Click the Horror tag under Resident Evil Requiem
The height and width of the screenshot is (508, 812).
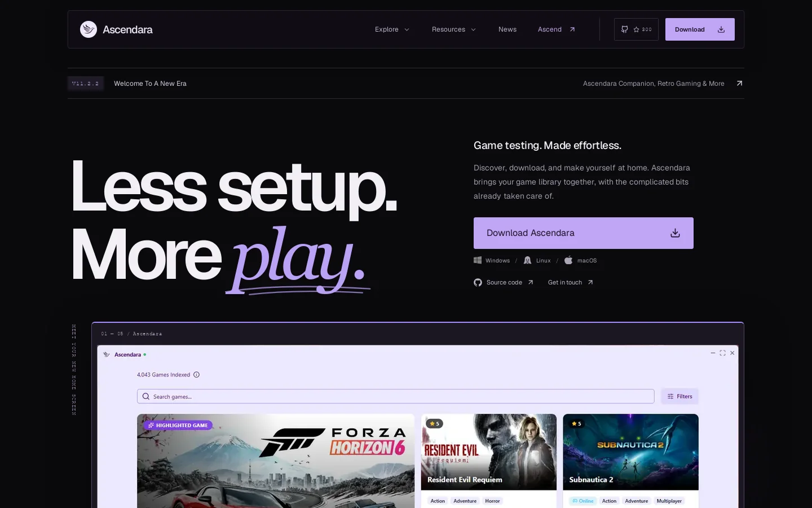492,501
